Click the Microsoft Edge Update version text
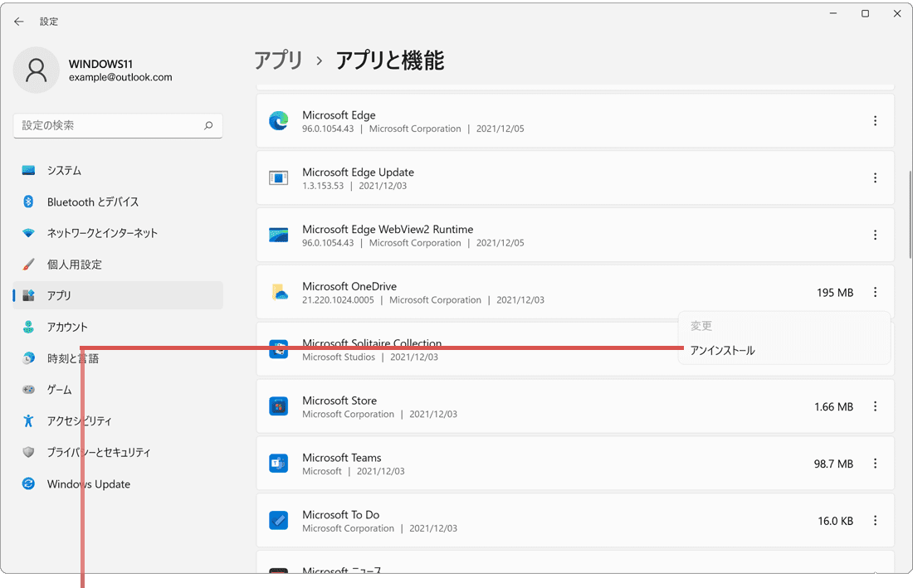 point(323,186)
